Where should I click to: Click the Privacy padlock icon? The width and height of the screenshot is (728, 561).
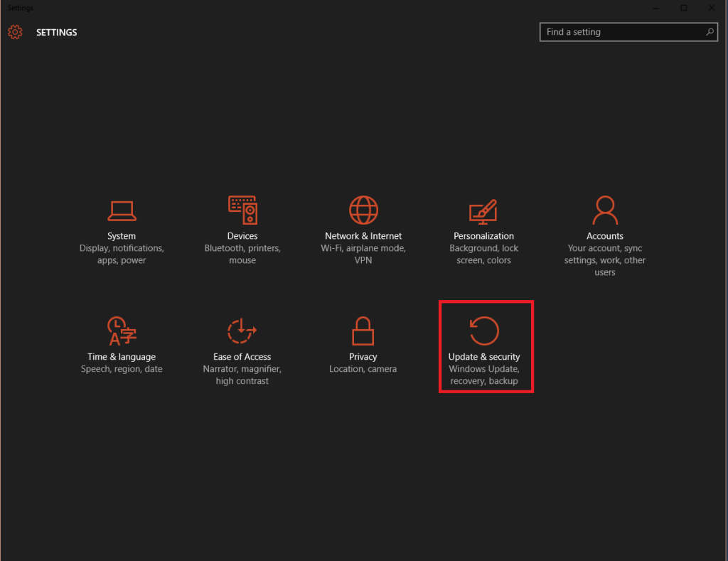pos(363,331)
